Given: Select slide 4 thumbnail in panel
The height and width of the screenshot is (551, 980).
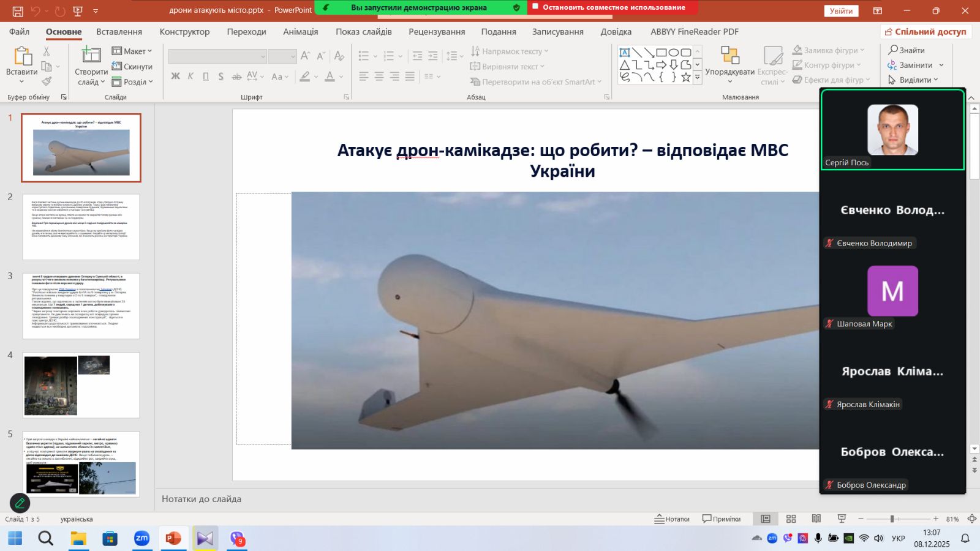Looking at the screenshot, I should [x=81, y=384].
